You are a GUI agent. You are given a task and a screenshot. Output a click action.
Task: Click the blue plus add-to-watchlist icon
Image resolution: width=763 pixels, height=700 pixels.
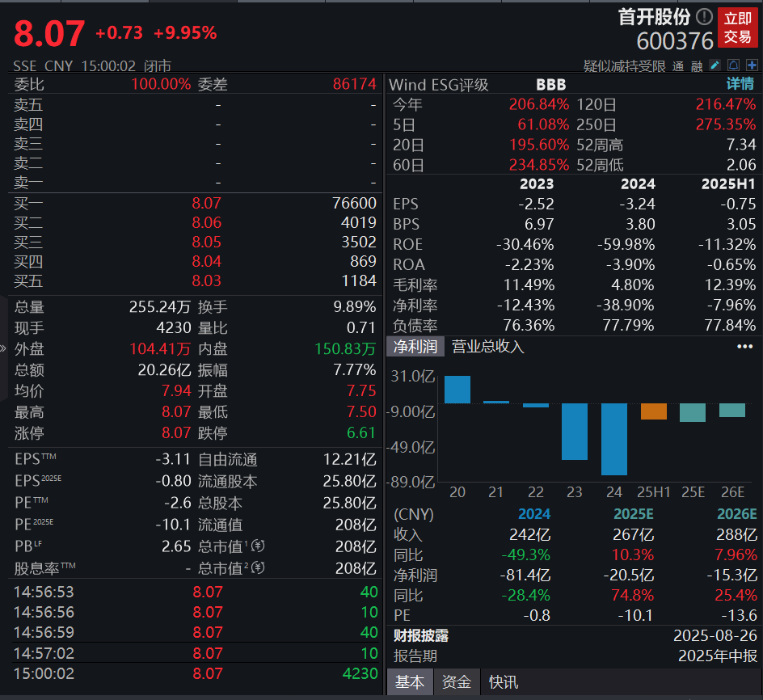(x=752, y=65)
